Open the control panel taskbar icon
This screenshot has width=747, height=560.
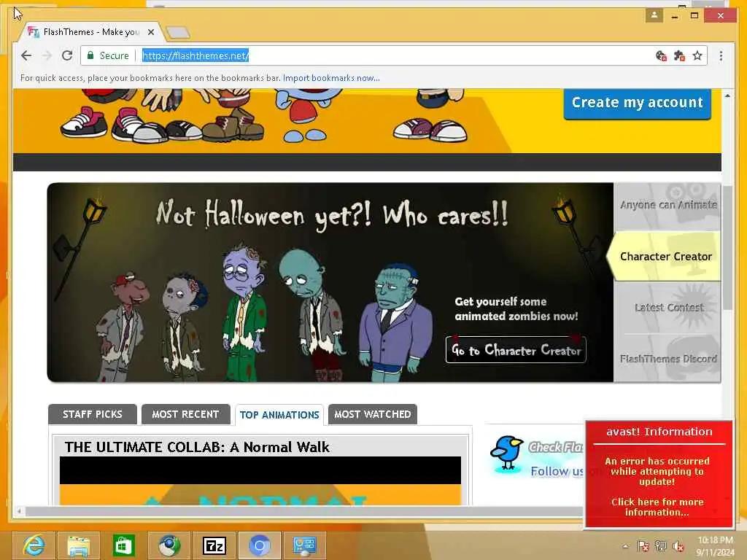pos(305,545)
